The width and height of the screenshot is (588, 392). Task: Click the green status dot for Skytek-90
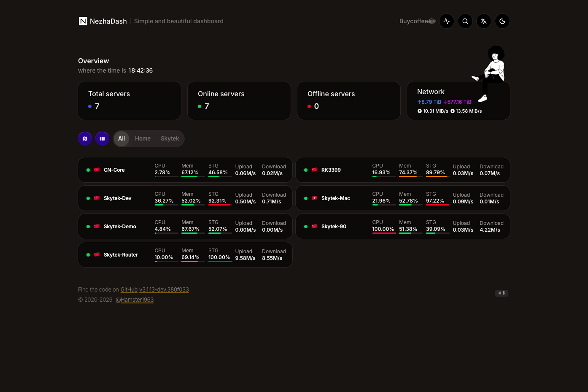[306, 227]
